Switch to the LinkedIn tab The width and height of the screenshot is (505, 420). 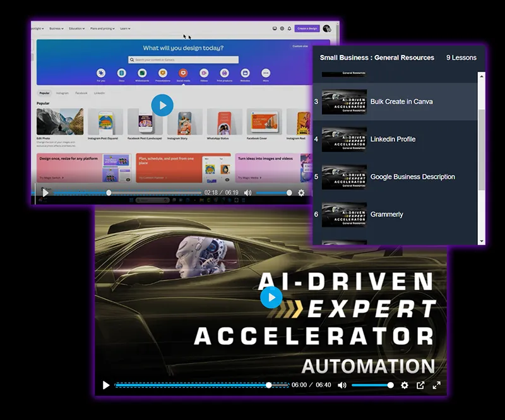99,93
